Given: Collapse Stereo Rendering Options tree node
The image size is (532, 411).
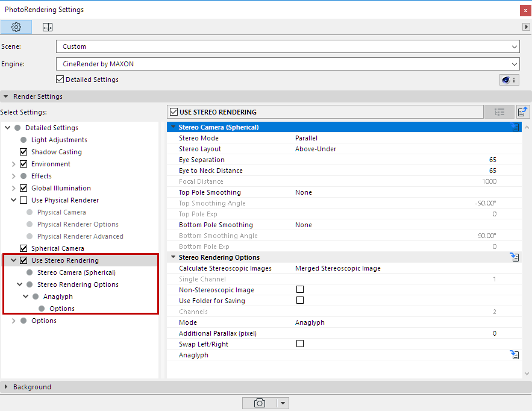Looking at the screenshot, I should coord(20,284).
